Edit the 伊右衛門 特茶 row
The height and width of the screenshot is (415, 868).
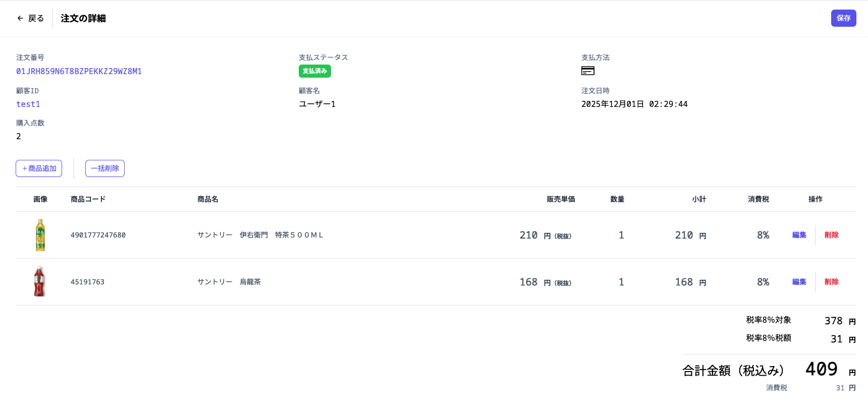pyautogui.click(x=799, y=235)
